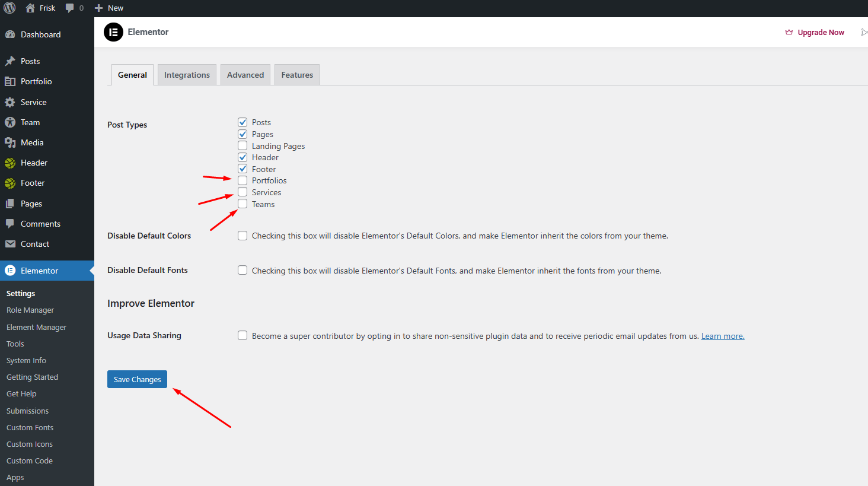
Task: Enable the Portfolios post type checkbox
Action: (242, 180)
